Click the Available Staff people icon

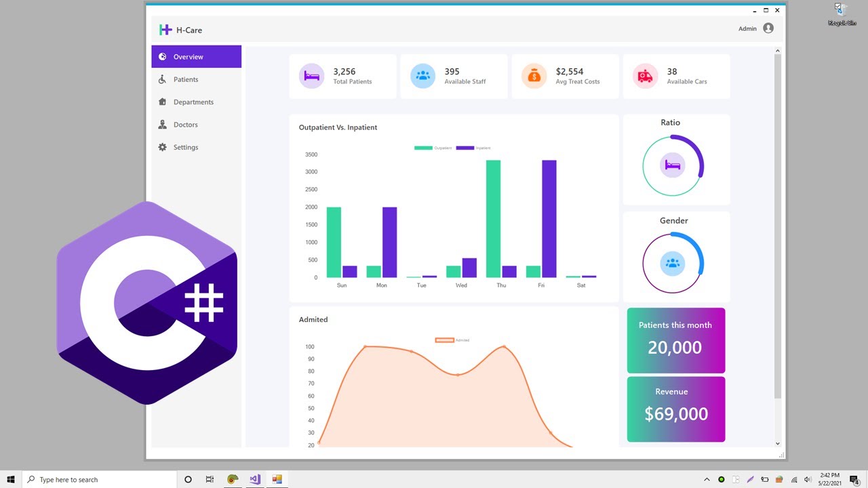[423, 76]
